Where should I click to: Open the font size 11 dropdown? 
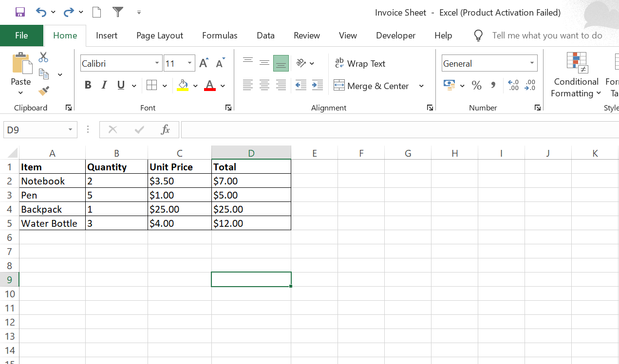[x=189, y=63]
